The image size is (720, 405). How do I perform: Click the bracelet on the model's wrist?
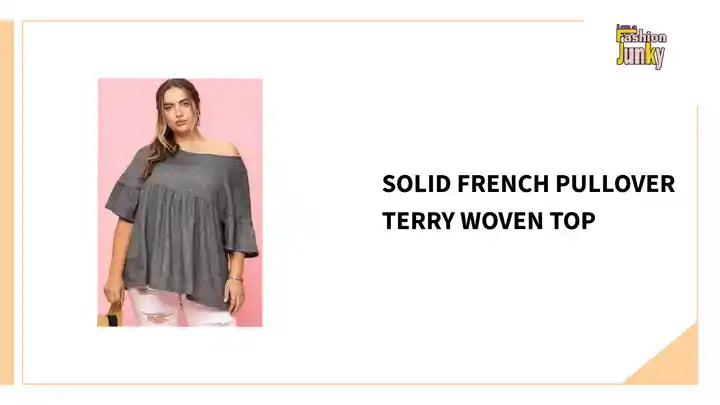pyautogui.click(x=235, y=279)
